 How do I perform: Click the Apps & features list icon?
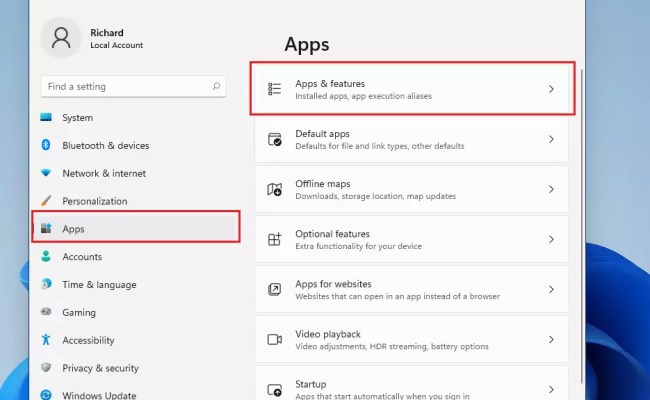[x=274, y=89]
